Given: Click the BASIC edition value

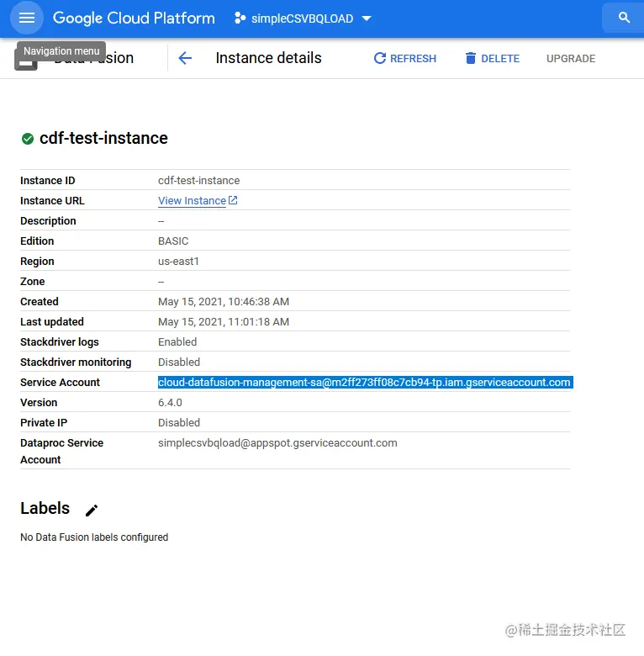Looking at the screenshot, I should [173, 241].
